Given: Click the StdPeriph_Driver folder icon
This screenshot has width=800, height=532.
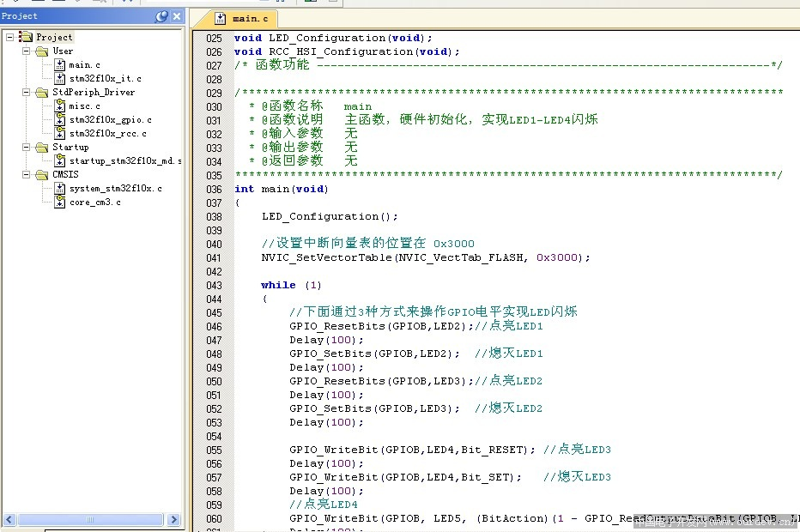Looking at the screenshot, I should [42, 93].
